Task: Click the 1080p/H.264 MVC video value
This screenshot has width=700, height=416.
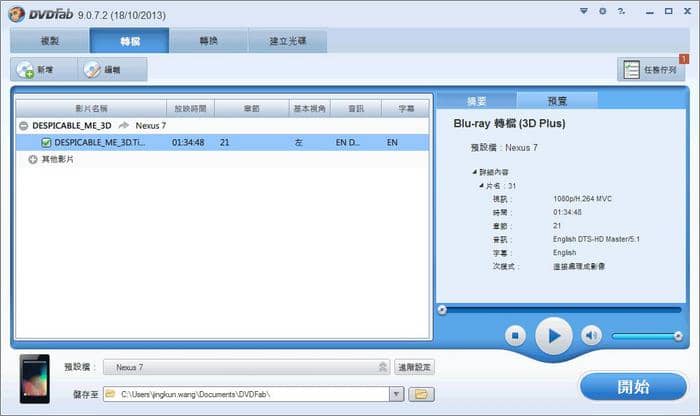Action: pyautogui.click(x=582, y=199)
